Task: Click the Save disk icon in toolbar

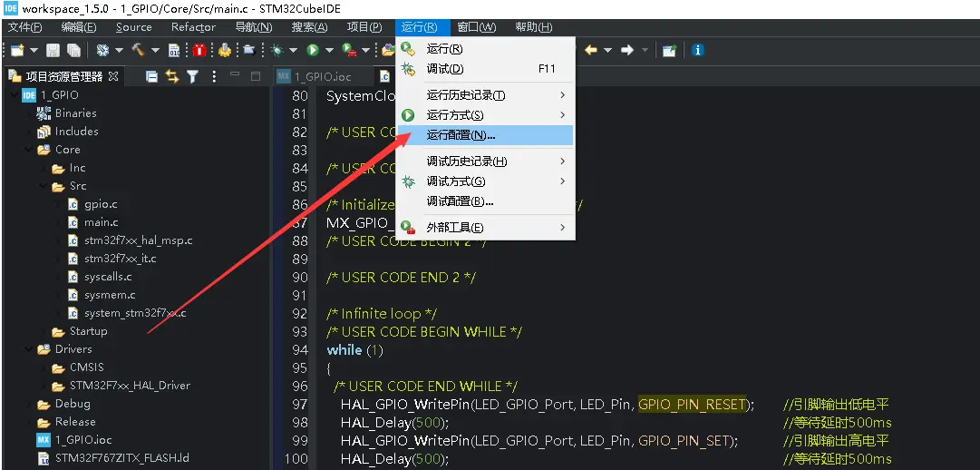Action: pos(53,50)
